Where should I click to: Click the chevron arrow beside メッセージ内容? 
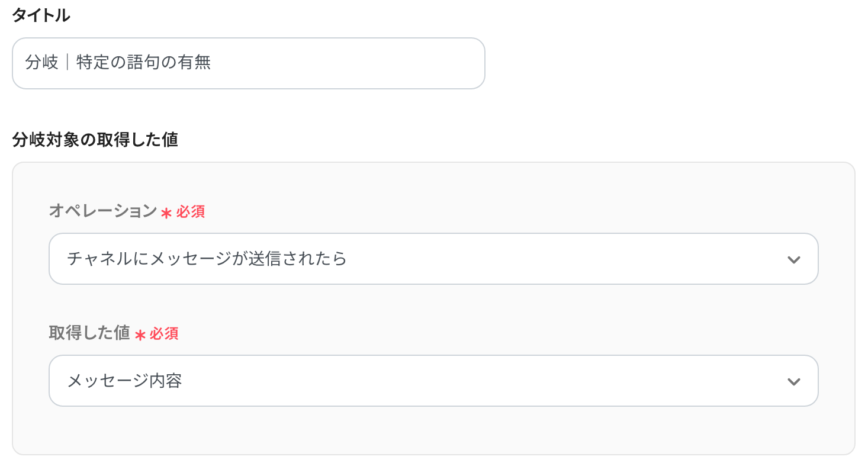(x=793, y=381)
